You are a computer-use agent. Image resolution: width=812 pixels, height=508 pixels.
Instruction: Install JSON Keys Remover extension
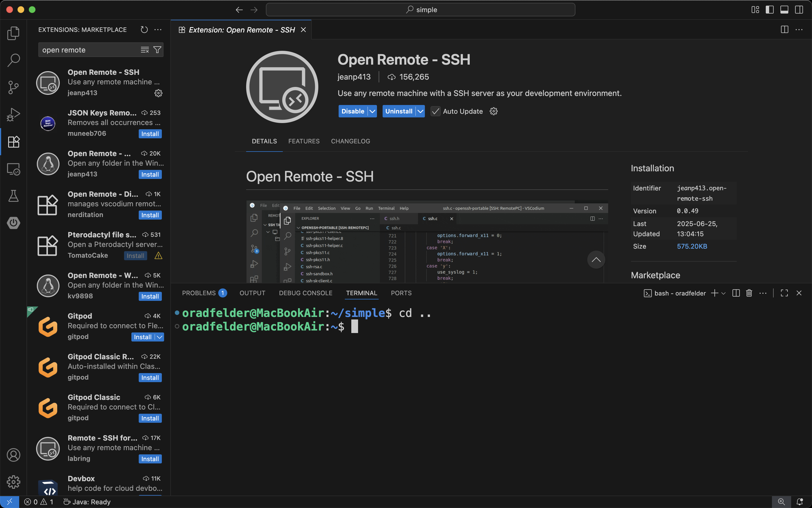pos(150,134)
